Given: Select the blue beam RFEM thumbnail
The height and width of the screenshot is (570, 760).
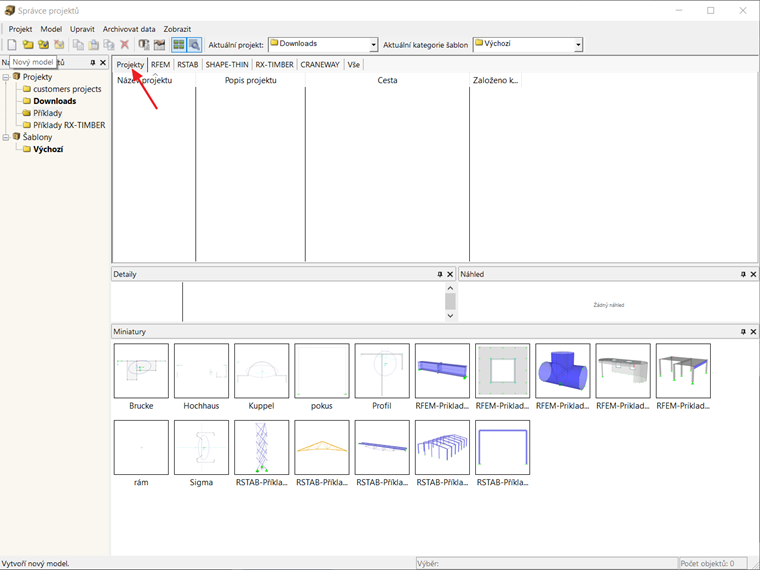Looking at the screenshot, I should (442, 371).
